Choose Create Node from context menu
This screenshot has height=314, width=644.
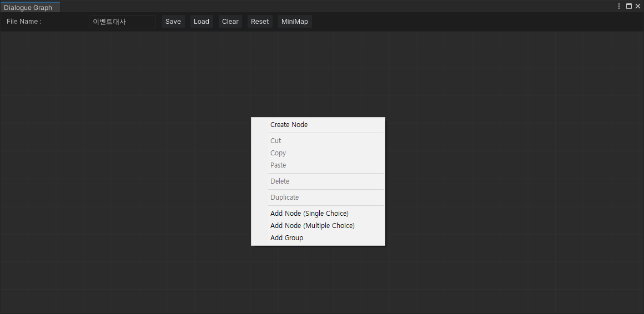[x=318, y=125]
